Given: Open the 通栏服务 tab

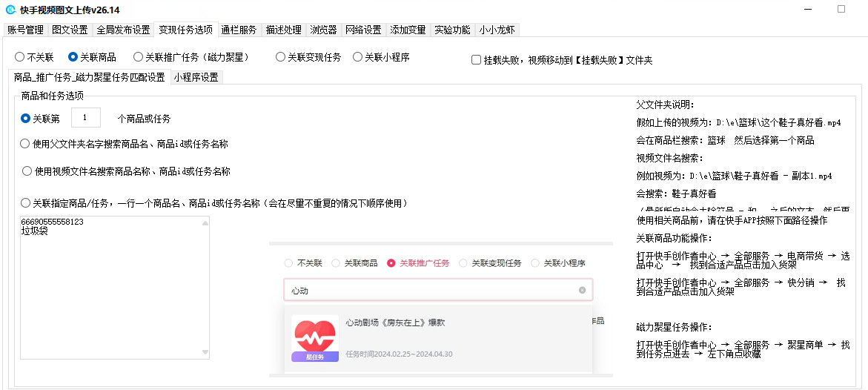Looking at the screenshot, I should 239,30.
